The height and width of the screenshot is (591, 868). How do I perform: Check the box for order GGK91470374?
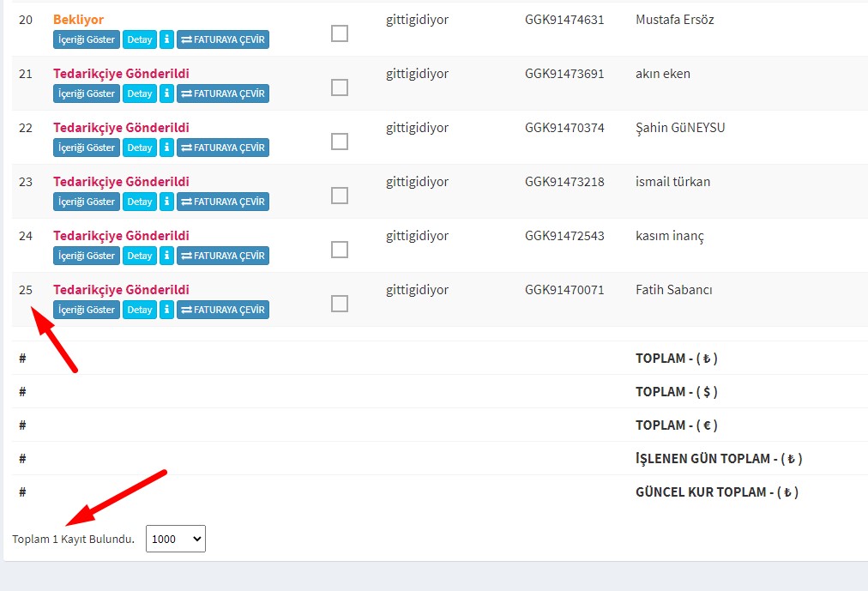tap(340, 142)
